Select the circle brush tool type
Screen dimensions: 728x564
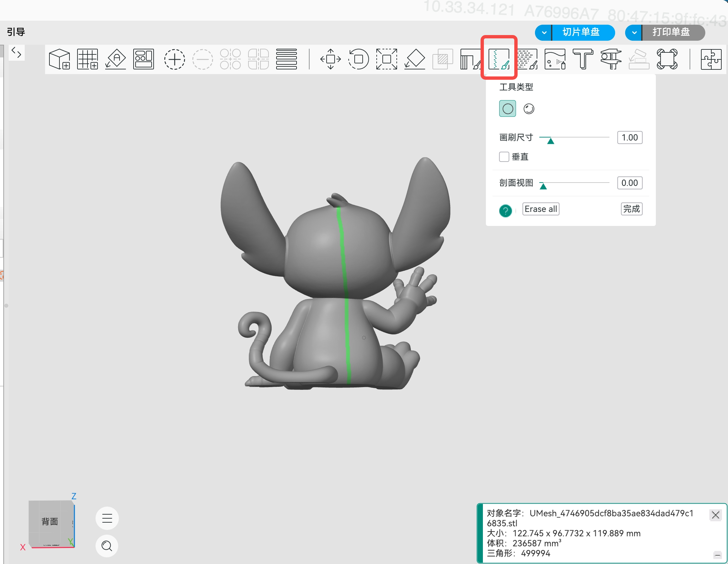[x=508, y=109]
